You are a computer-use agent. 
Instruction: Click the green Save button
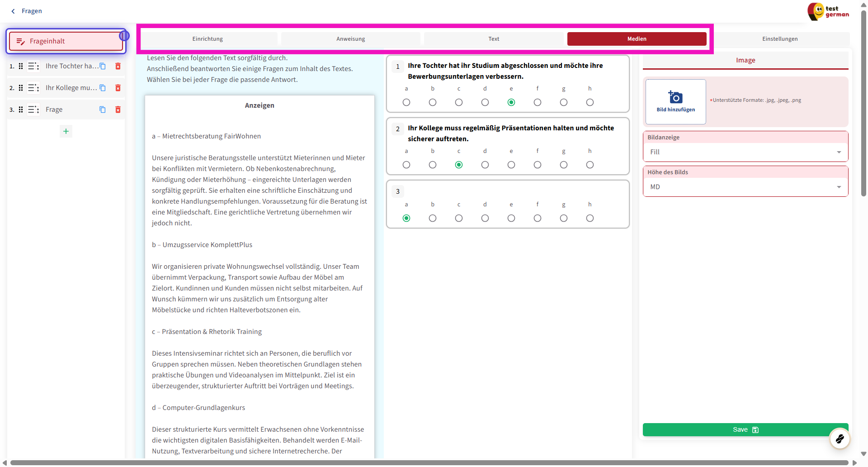coord(745,429)
